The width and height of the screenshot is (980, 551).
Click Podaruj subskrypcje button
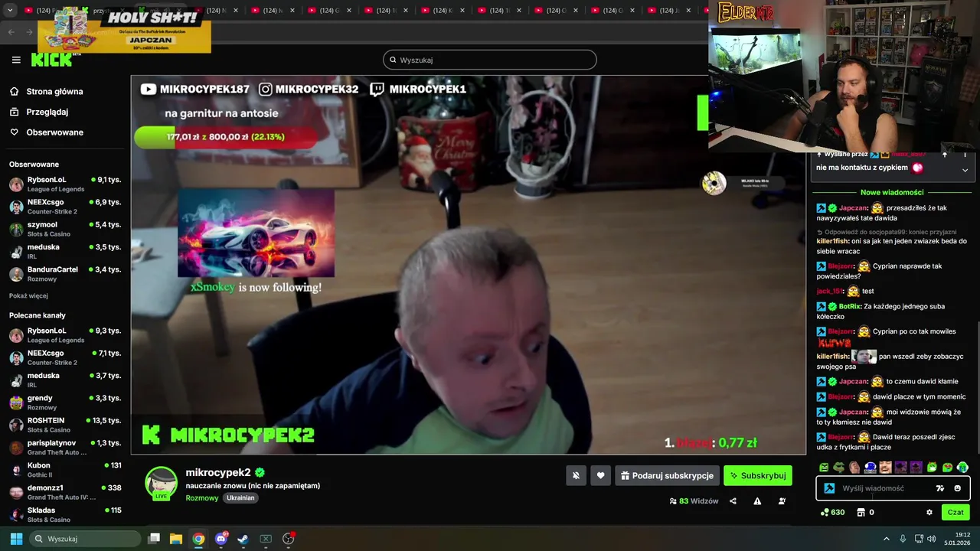[667, 475]
